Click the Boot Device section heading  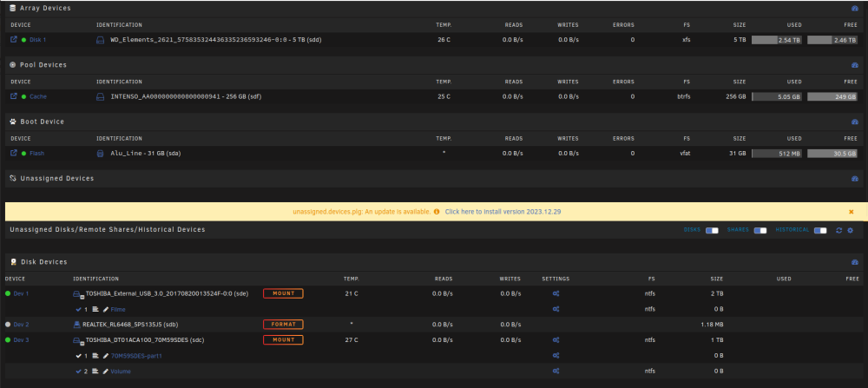click(x=42, y=122)
